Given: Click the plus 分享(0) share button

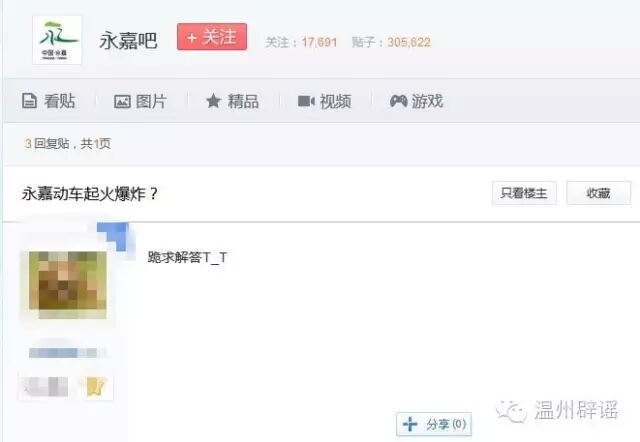Looking at the screenshot, I should tap(433, 424).
